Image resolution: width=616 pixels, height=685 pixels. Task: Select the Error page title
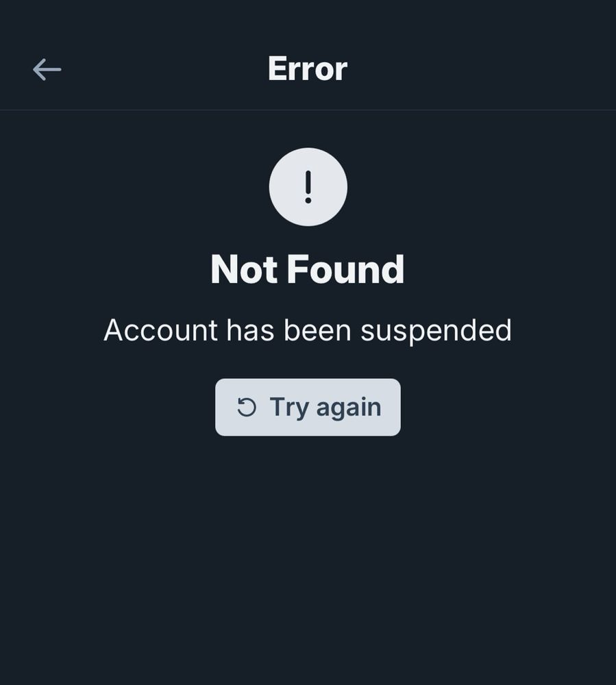[308, 68]
